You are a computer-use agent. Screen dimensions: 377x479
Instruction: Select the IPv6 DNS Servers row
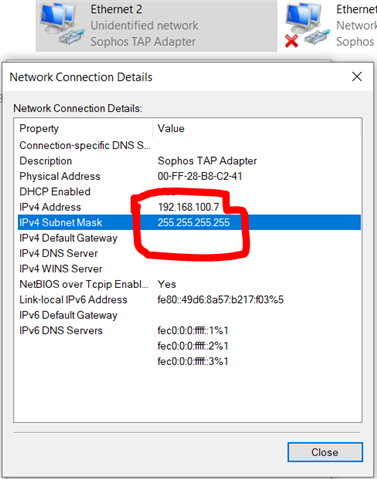(189, 330)
